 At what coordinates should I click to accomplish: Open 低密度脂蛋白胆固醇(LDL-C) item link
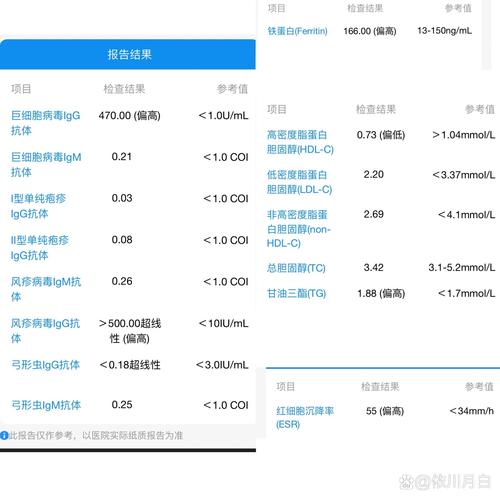[299, 182]
